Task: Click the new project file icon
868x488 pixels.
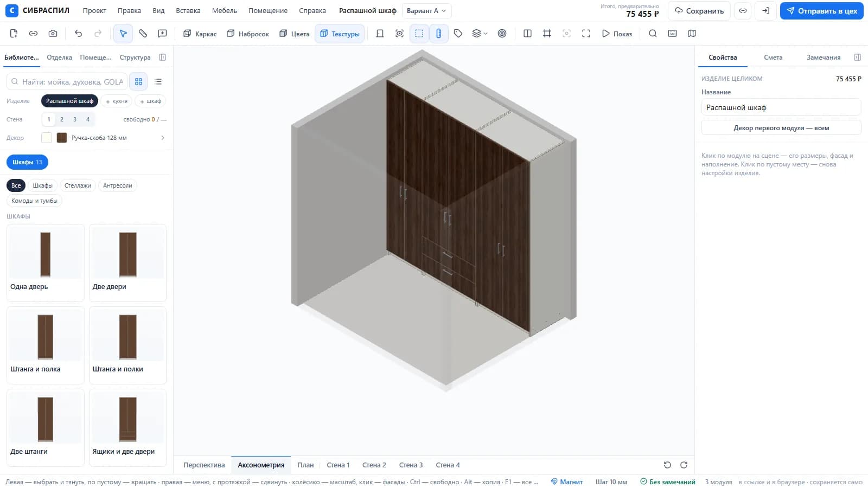Action: 14,34
